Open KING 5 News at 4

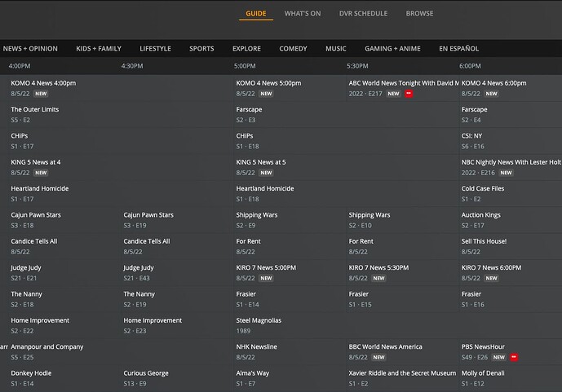[x=121, y=167]
